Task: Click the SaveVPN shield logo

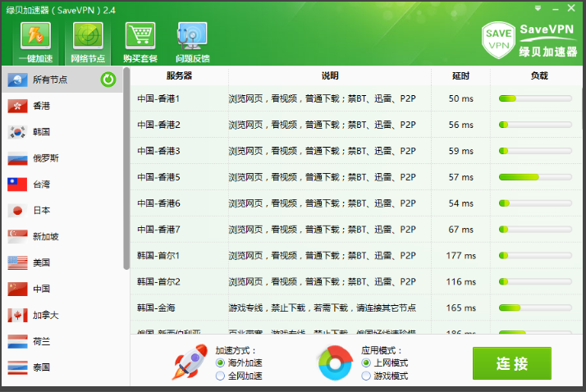Action: click(x=497, y=39)
